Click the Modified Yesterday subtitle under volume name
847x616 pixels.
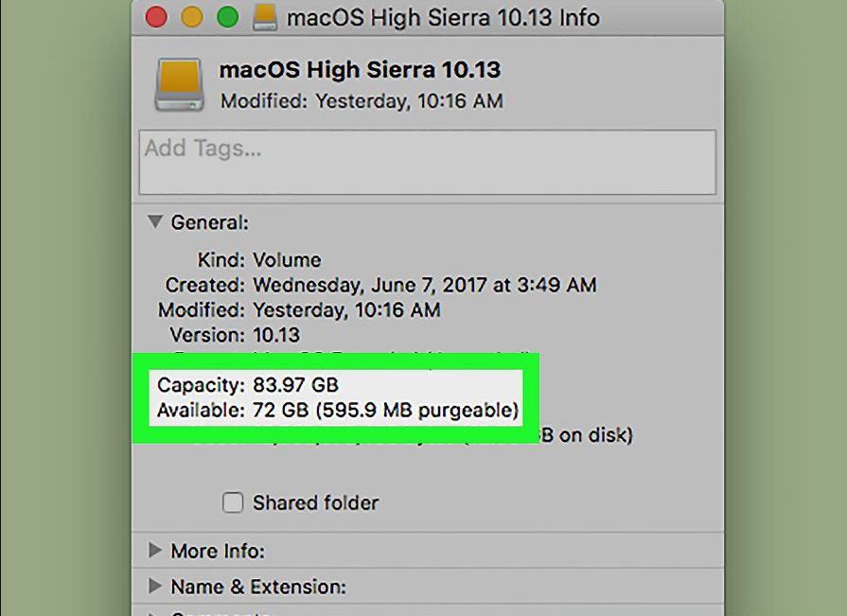click(362, 101)
